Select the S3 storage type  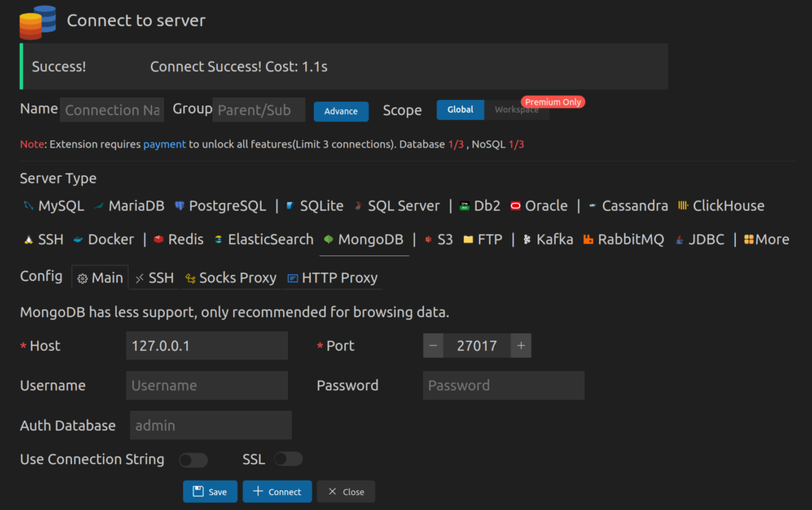click(x=445, y=239)
